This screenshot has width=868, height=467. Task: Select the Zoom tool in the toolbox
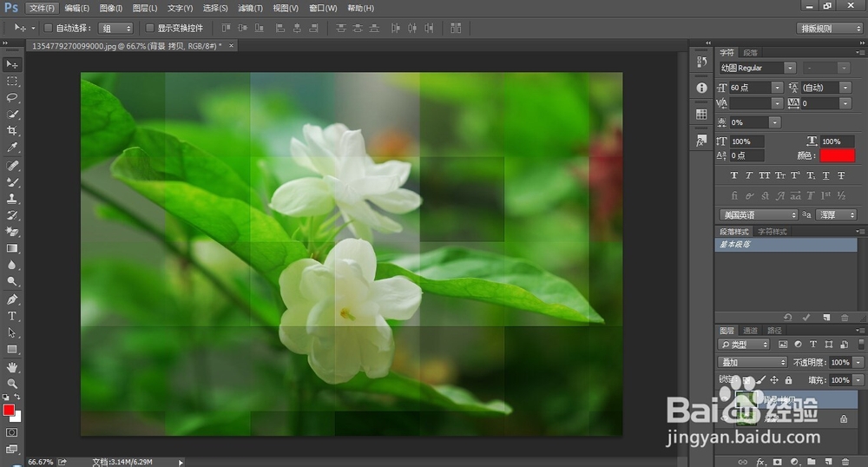[x=11, y=384]
